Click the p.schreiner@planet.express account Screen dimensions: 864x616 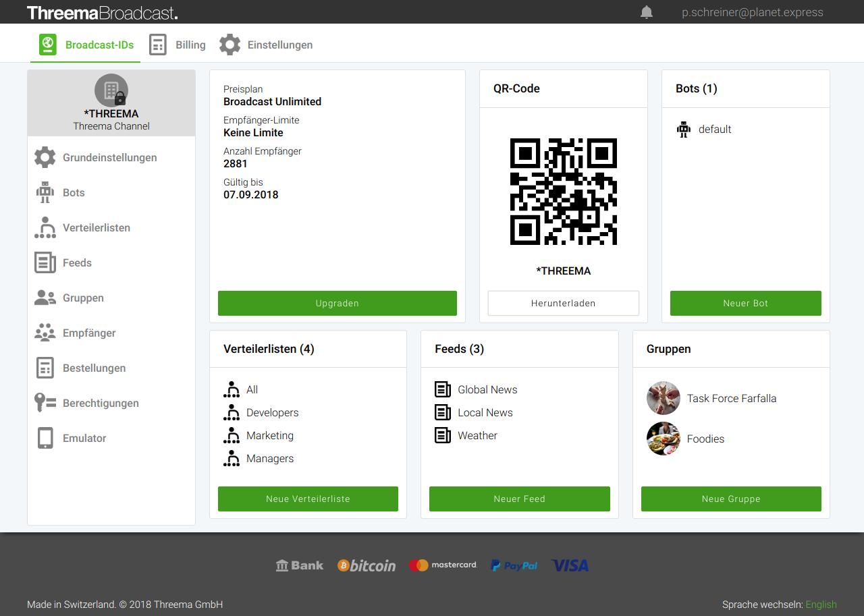[x=753, y=12]
